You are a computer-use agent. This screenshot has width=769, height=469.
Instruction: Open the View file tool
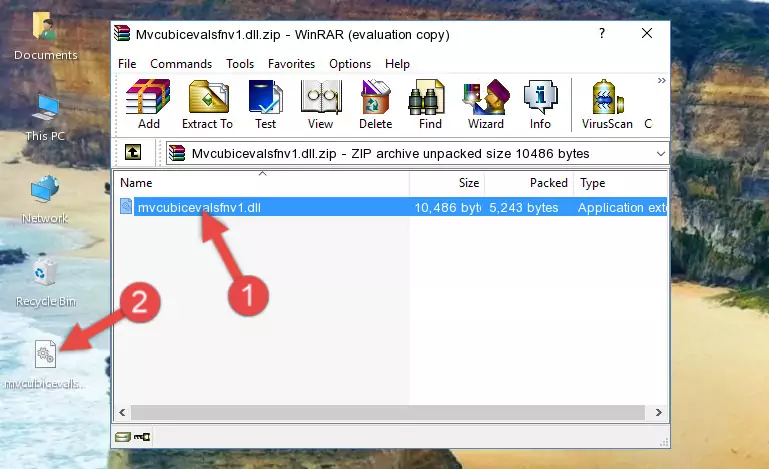[x=321, y=104]
